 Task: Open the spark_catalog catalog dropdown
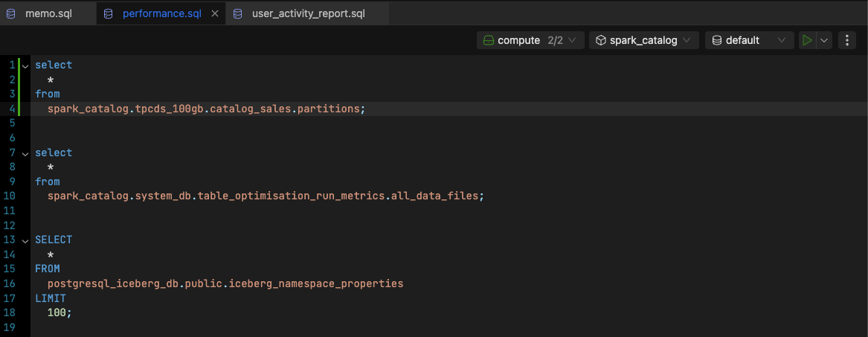[x=644, y=40]
